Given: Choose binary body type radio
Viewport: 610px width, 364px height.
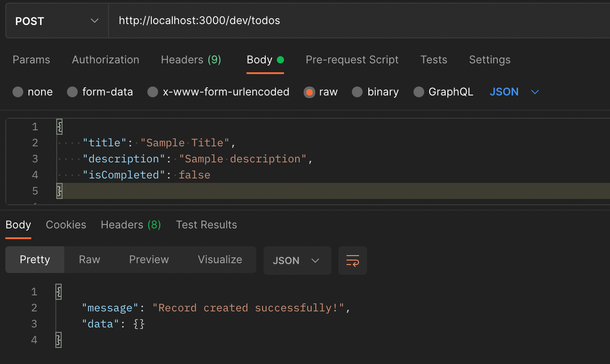Looking at the screenshot, I should (x=357, y=92).
